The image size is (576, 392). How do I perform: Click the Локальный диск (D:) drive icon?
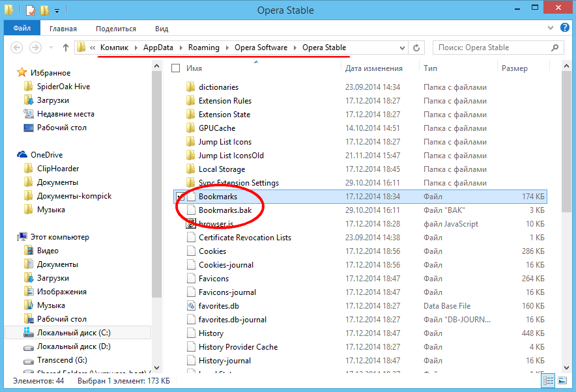point(28,347)
